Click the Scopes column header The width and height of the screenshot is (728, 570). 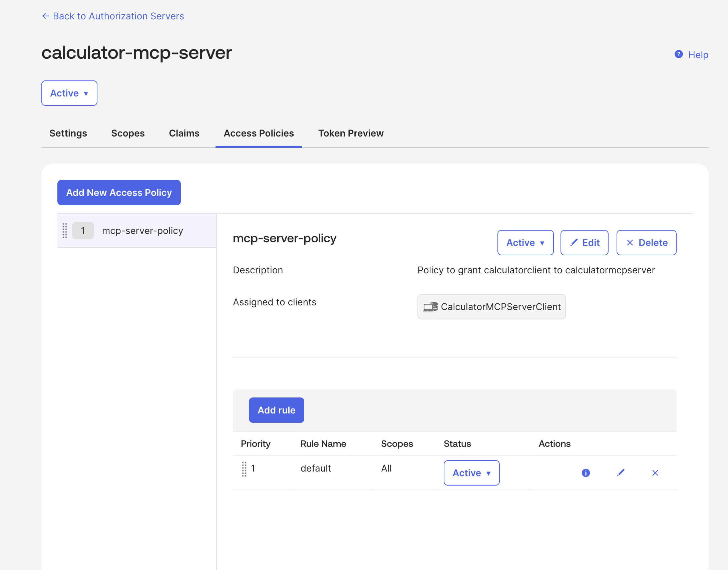tap(397, 444)
